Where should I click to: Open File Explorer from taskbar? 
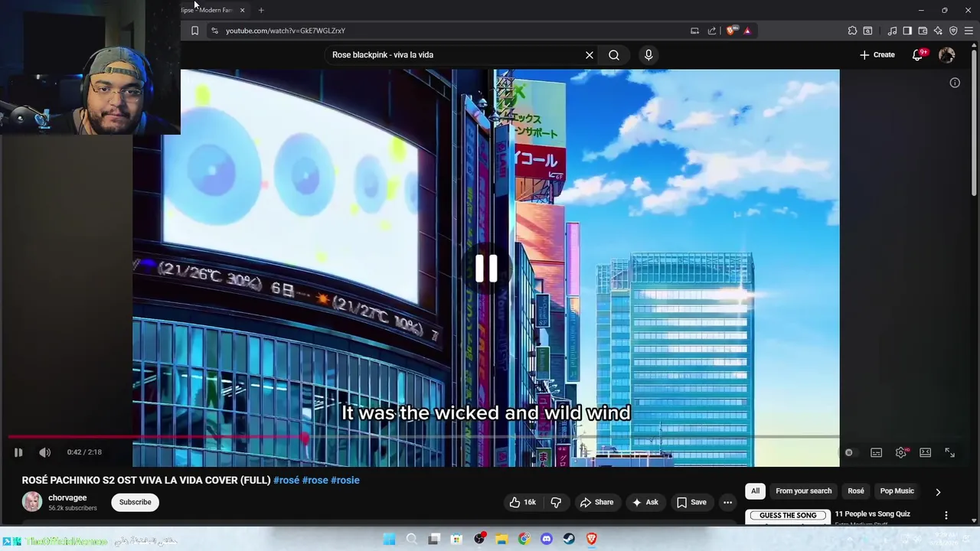pos(501,539)
